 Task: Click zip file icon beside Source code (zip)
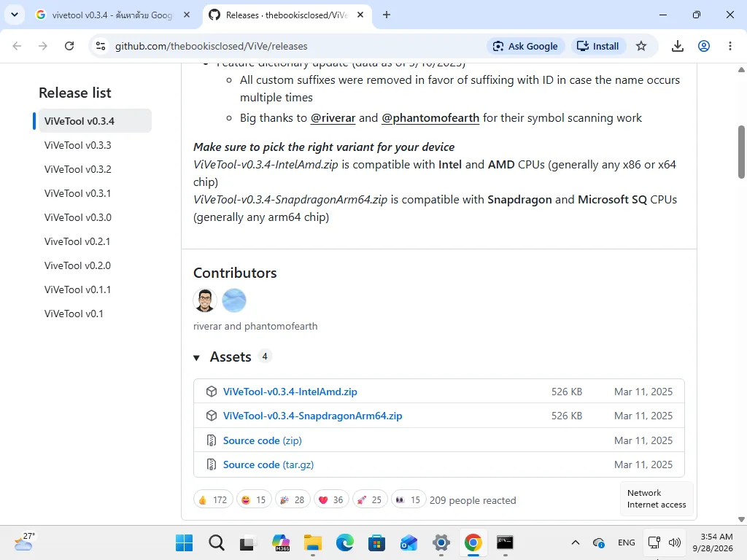point(211,440)
